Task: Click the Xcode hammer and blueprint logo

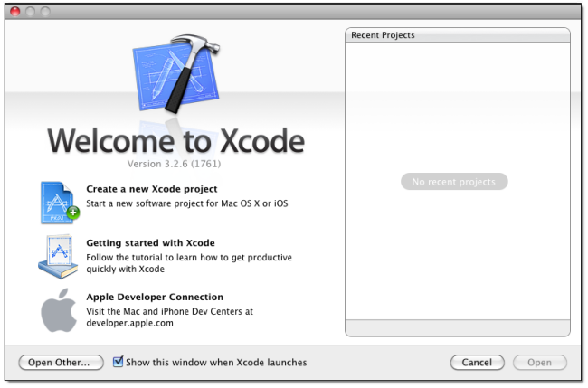Action: point(175,73)
